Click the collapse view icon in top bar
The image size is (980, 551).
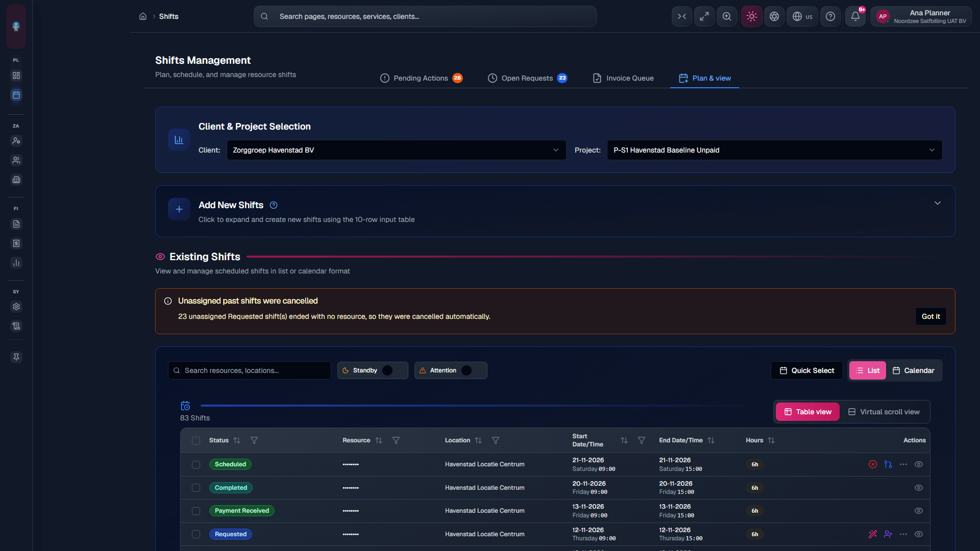tap(682, 16)
